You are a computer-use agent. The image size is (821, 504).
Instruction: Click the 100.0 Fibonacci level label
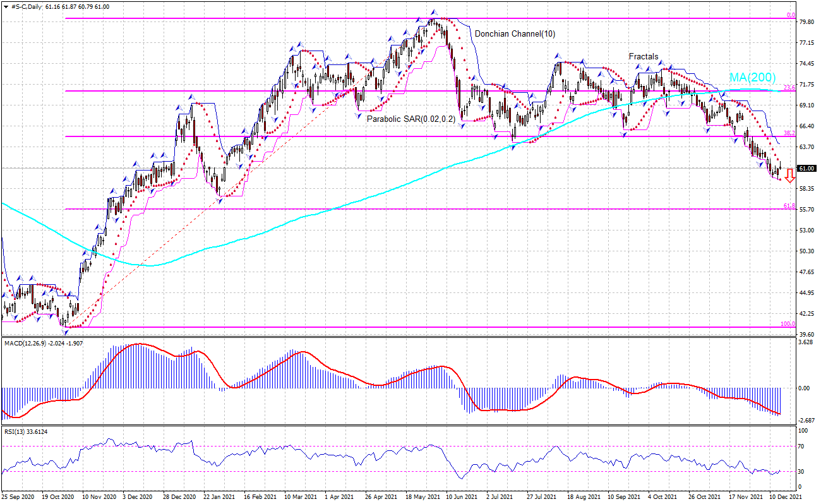(x=788, y=324)
